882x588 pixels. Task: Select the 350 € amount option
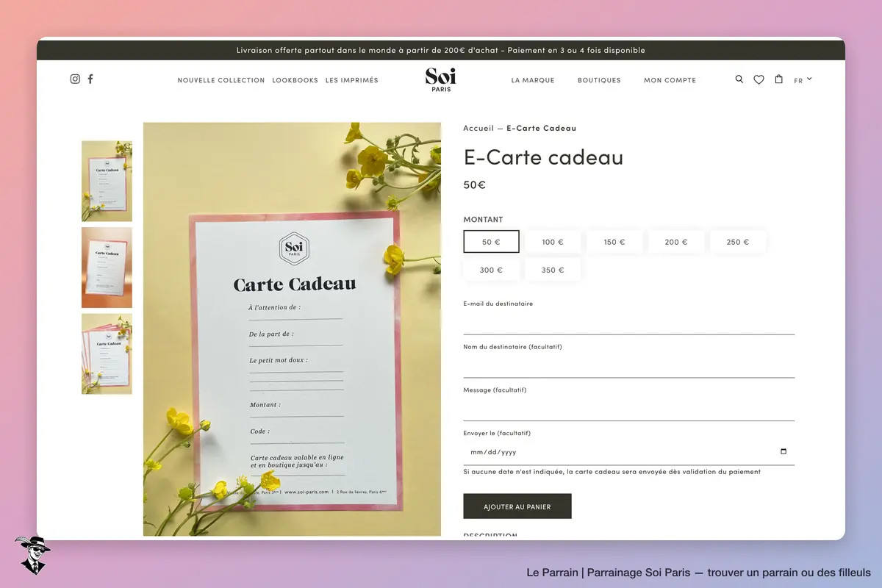(x=553, y=270)
